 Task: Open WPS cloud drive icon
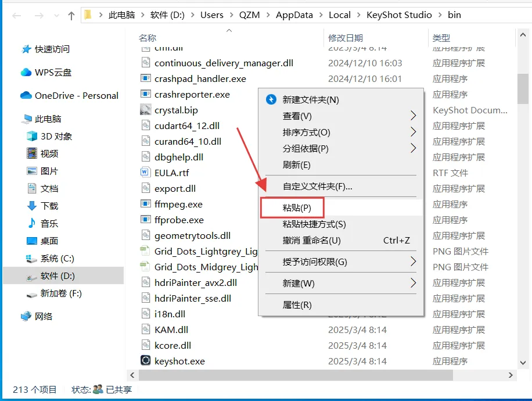(x=26, y=72)
